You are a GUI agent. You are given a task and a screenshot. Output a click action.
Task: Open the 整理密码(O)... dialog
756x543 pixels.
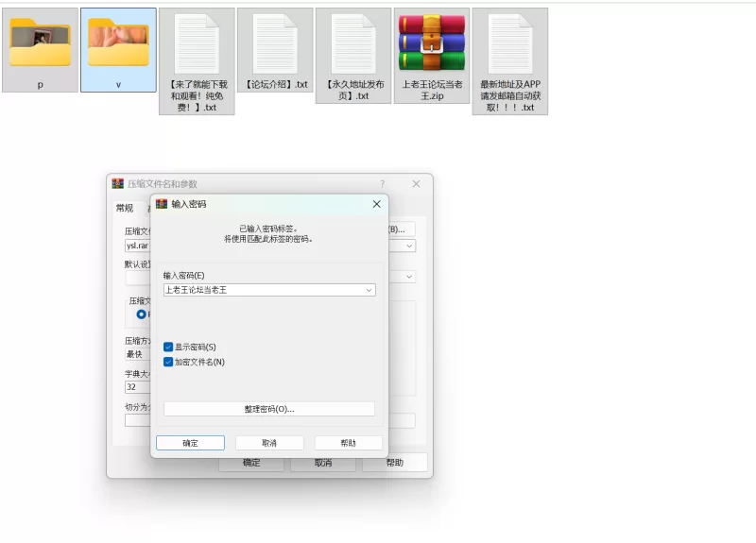269,409
